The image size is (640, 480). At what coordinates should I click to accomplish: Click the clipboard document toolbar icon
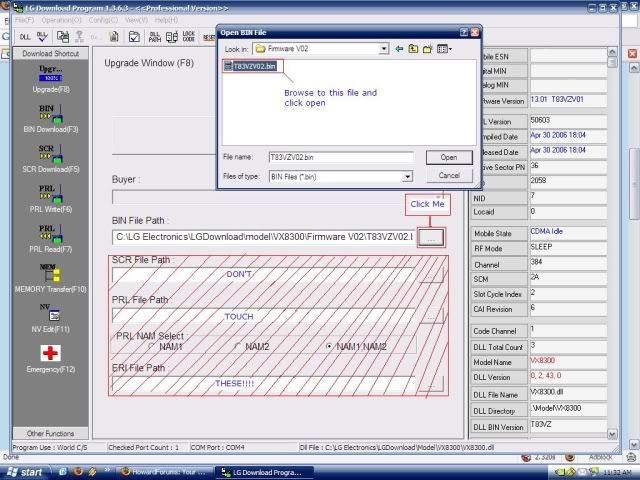[x=114, y=37]
